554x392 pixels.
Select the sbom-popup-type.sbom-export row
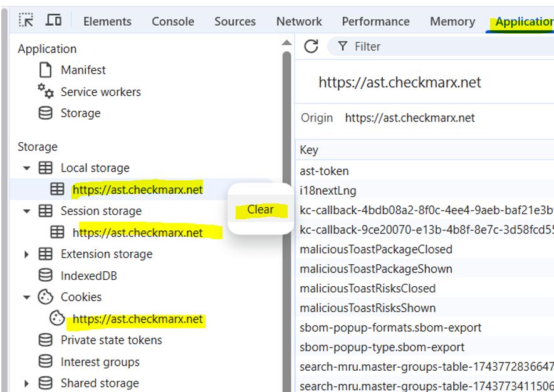tap(425, 347)
